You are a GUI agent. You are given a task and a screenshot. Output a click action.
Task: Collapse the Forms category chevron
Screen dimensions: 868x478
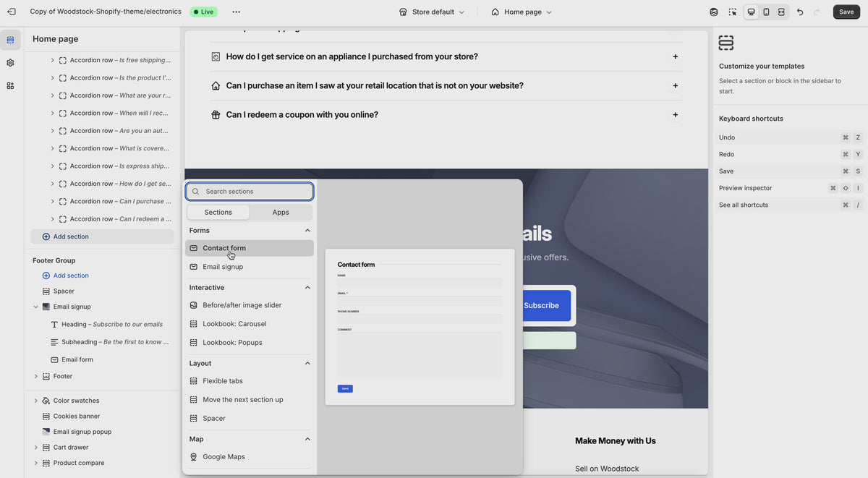307,231
